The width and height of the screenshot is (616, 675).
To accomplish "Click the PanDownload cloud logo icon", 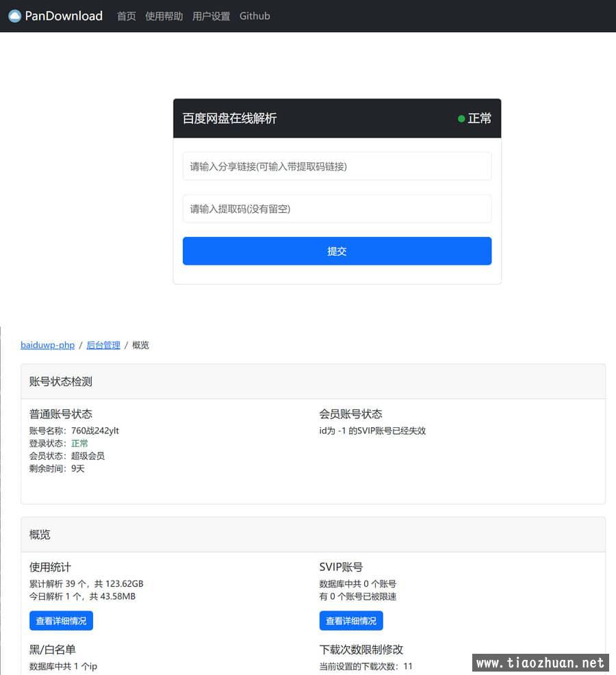I will (x=14, y=16).
